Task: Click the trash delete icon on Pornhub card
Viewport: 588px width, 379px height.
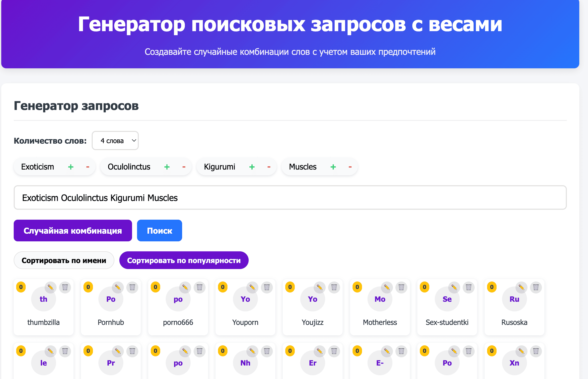Action: coord(132,287)
